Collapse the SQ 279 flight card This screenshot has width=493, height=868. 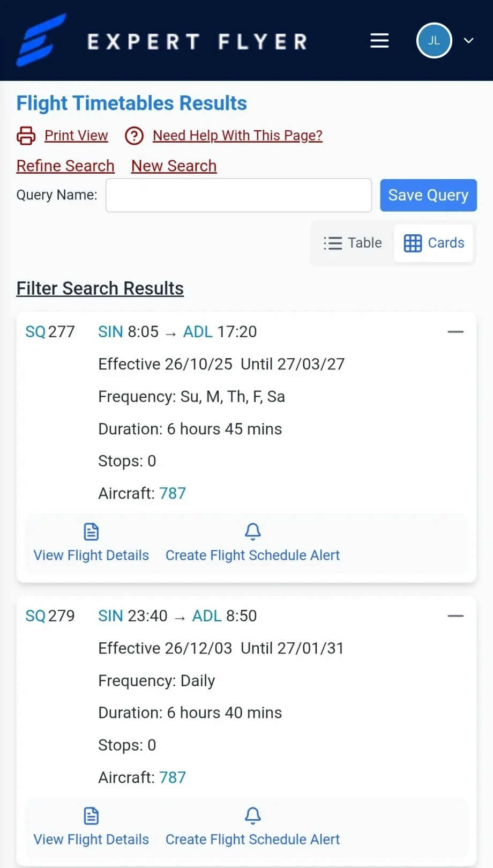455,615
